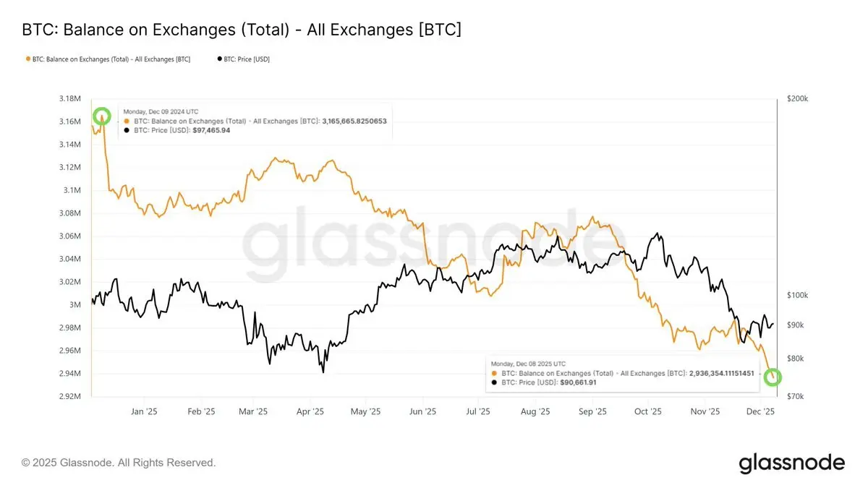Viewport: 868px width, 488px height.
Task: Click the green circle marker at Dec 2025 low
Action: pos(773,377)
